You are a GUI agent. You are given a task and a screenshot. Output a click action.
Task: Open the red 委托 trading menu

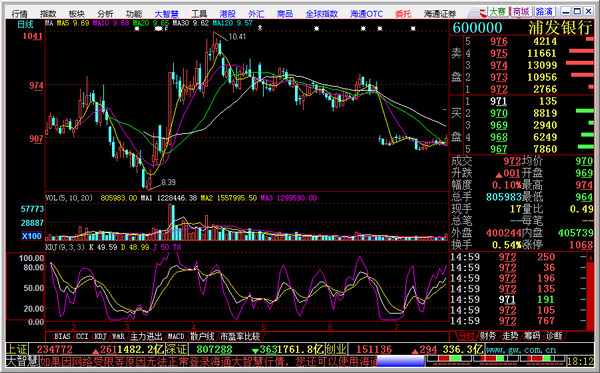403,14
